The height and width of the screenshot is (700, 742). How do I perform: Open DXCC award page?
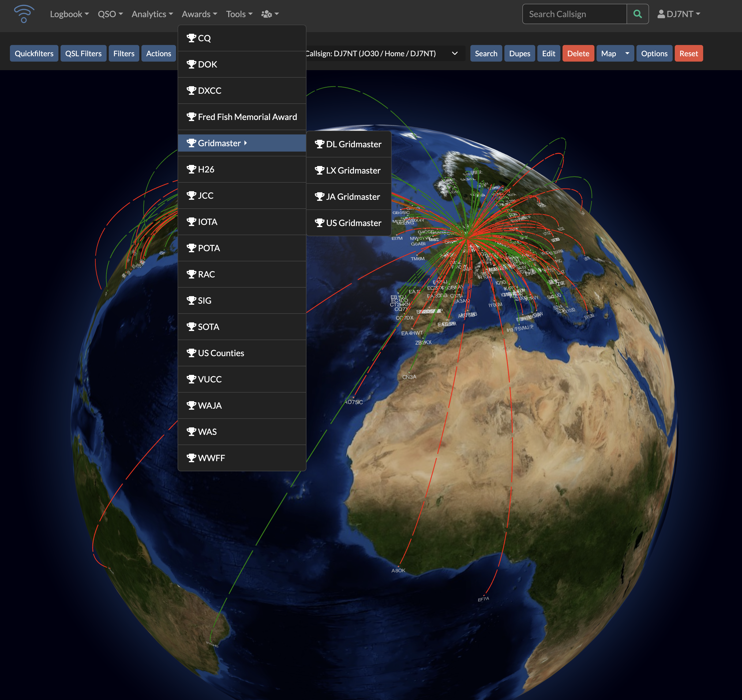coord(242,90)
